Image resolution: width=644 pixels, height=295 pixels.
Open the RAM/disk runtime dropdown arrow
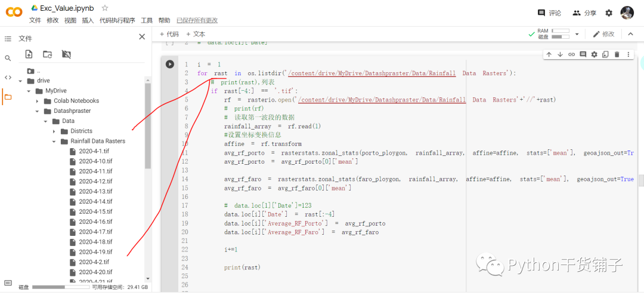[x=577, y=34]
